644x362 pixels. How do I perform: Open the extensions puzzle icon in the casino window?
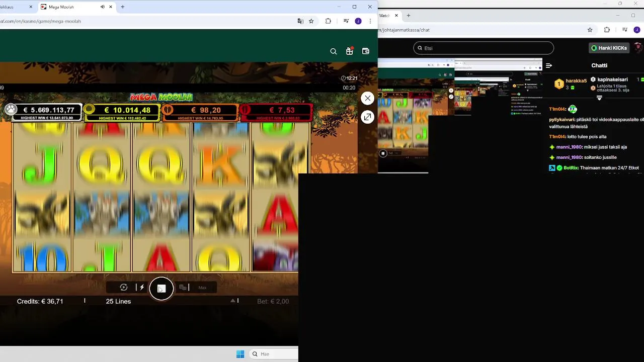tap(328, 21)
